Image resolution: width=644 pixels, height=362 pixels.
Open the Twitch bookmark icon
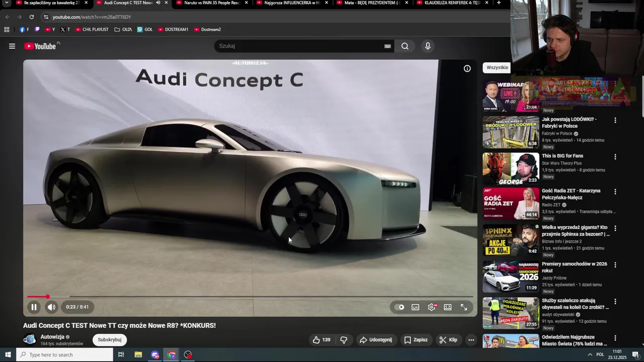click(37, 30)
